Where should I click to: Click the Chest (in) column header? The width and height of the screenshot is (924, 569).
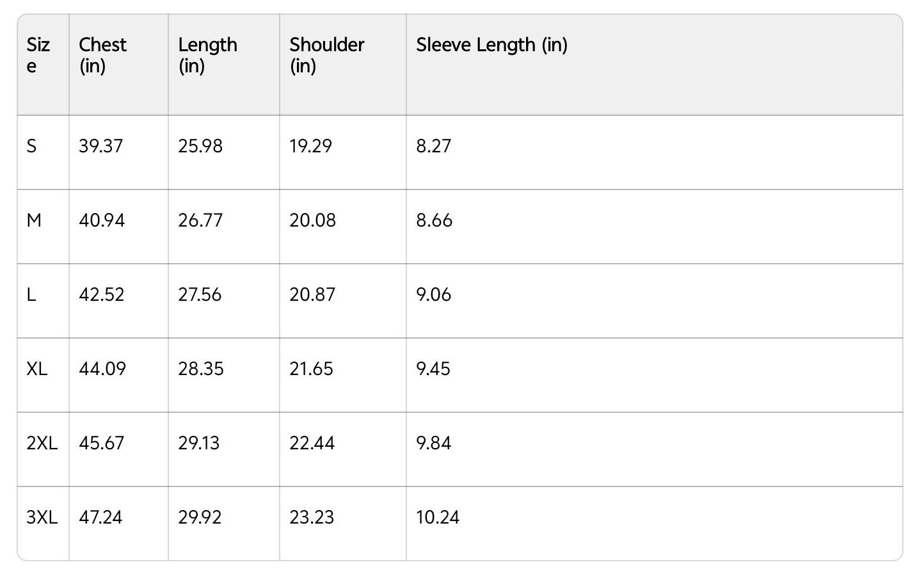(102, 55)
